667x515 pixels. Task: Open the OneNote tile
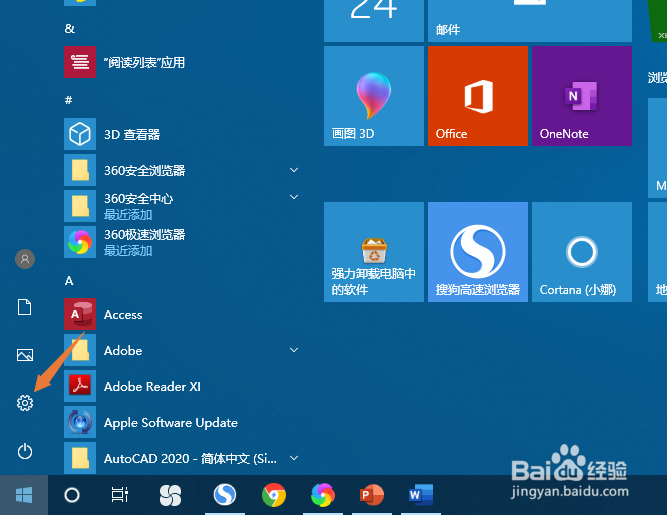[x=582, y=96]
